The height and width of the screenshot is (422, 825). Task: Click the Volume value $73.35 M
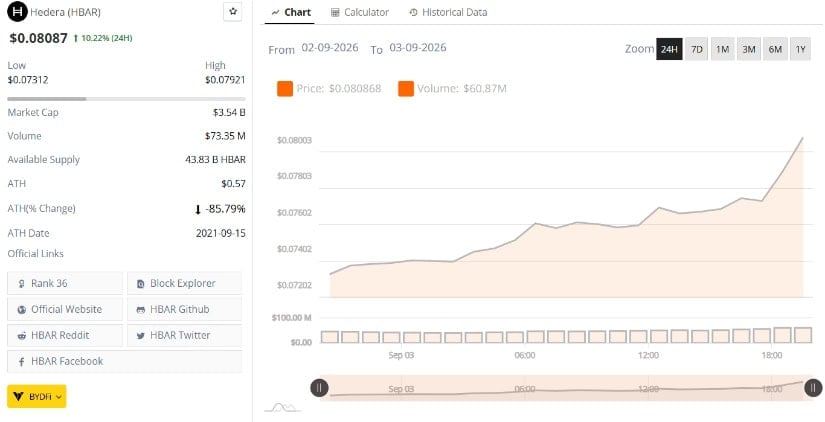225,136
